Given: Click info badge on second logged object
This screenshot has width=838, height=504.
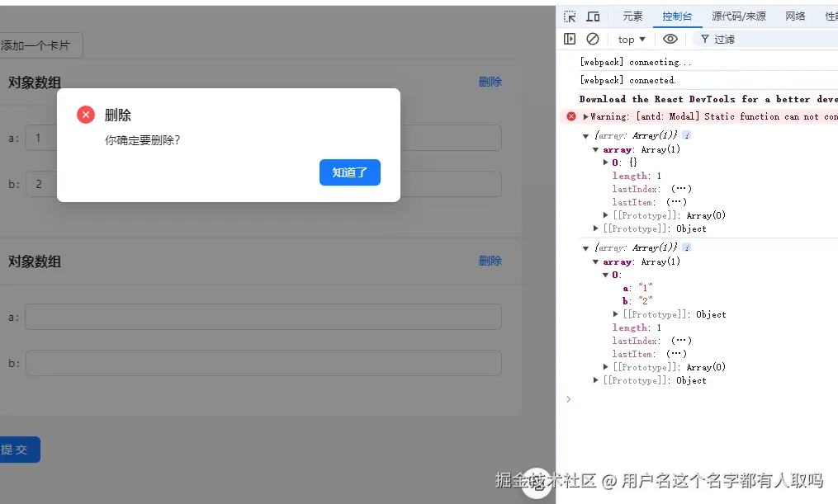Looking at the screenshot, I should coord(687,247).
